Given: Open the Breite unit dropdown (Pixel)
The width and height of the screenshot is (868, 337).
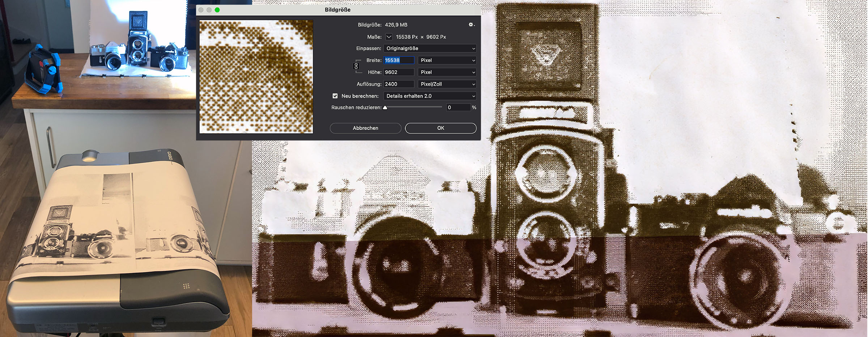Looking at the screenshot, I should click(x=447, y=60).
